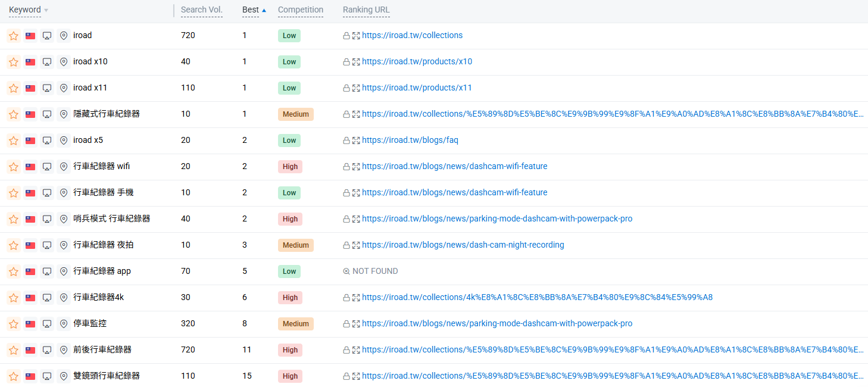Click location pin for 行車紀錄器 wifi row

point(64,167)
